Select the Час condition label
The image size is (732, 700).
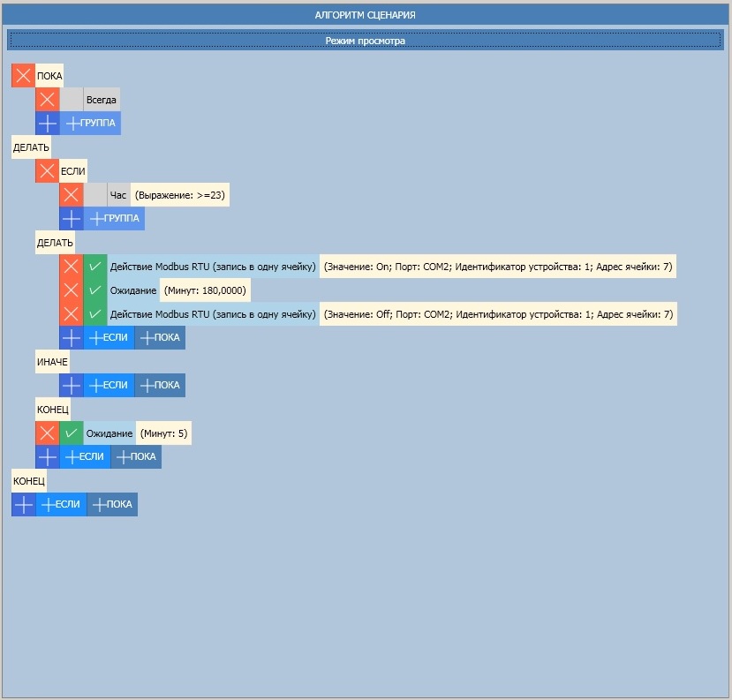point(118,194)
